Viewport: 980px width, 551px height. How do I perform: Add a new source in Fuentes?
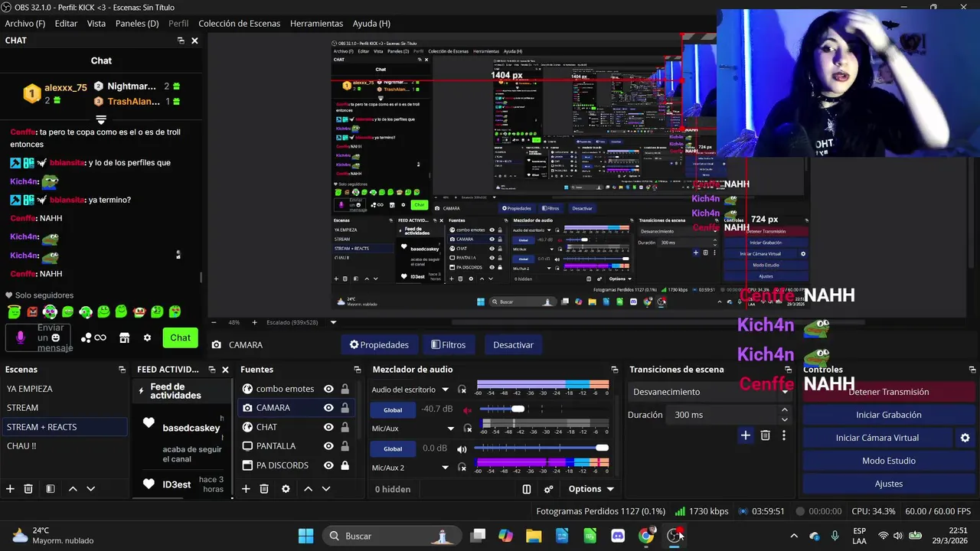(x=246, y=488)
